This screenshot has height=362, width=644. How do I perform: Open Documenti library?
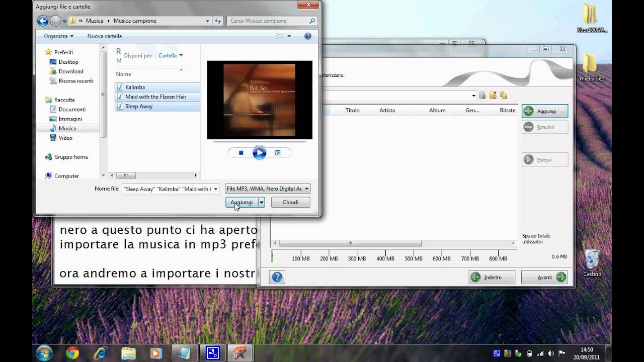72,109
